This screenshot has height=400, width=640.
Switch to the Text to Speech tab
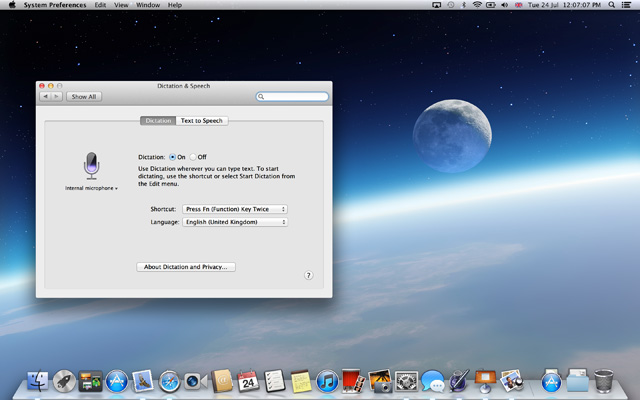click(x=202, y=120)
